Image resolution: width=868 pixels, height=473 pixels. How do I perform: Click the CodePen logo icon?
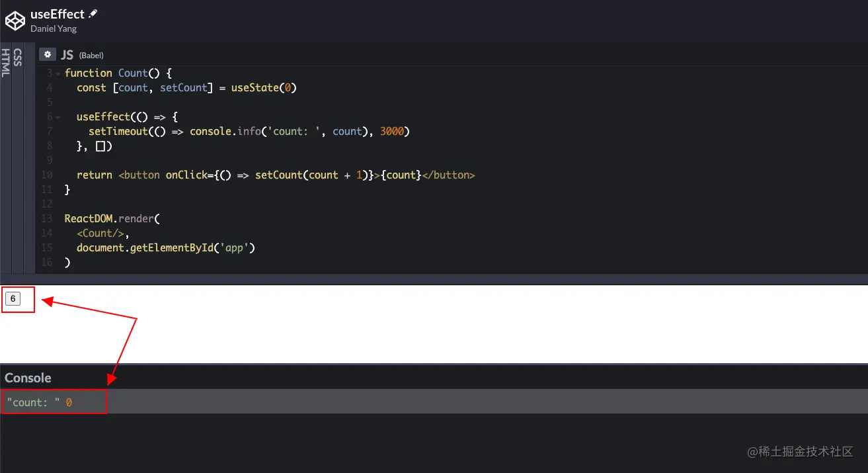[15, 21]
